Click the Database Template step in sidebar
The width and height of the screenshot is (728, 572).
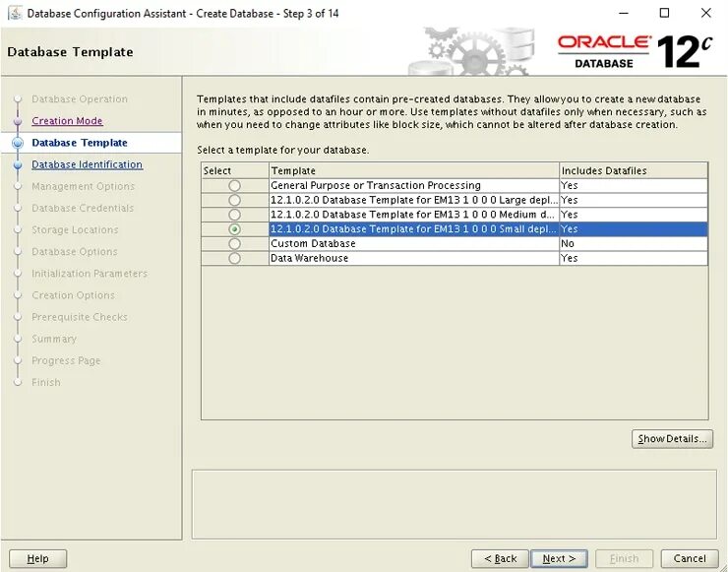point(80,143)
